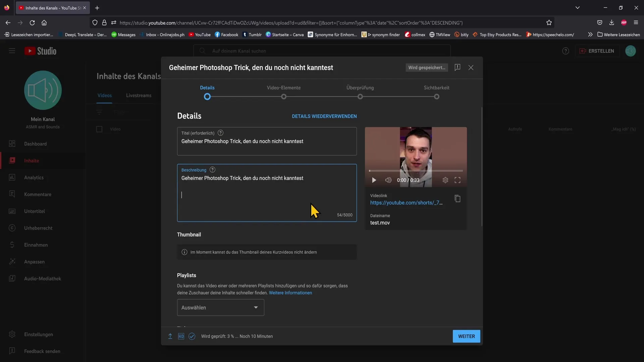Click the fullscreen icon in video preview
This screenshot has width=644, height=362.
coord(458,180)
